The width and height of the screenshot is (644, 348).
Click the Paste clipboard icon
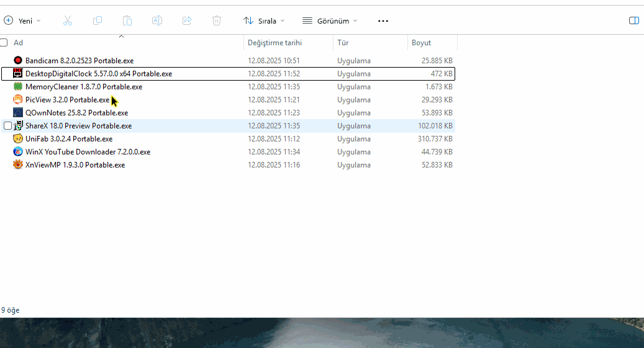coord(127,20)
